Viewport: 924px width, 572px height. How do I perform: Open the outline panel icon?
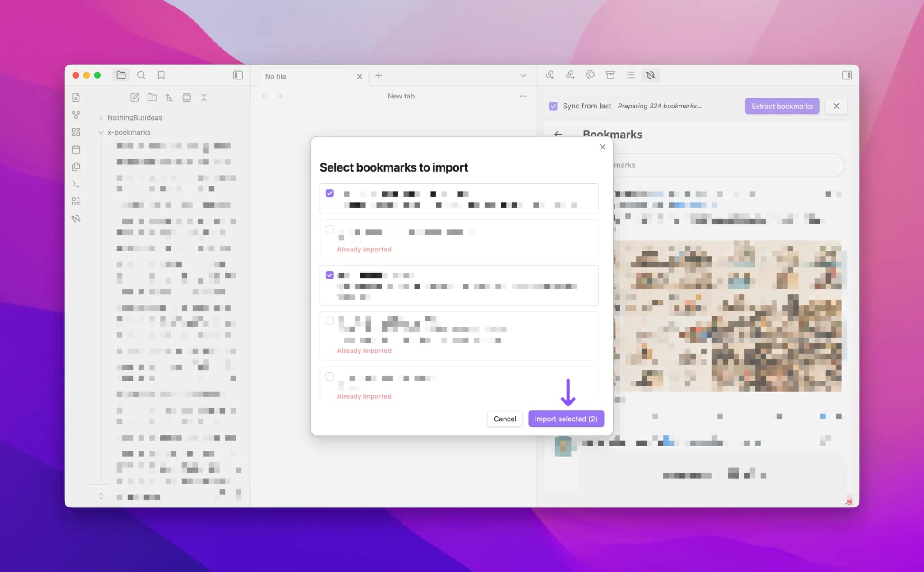(630, 75)
